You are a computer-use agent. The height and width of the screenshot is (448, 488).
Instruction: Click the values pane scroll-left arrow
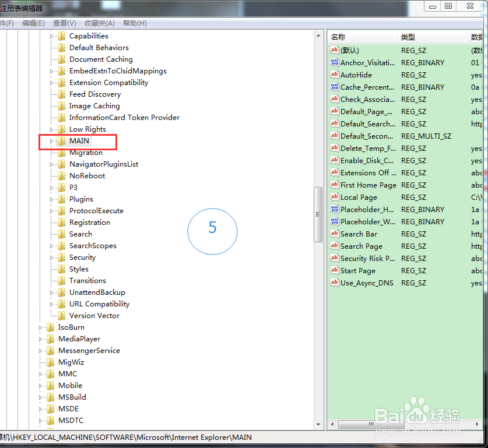(332, 424)
